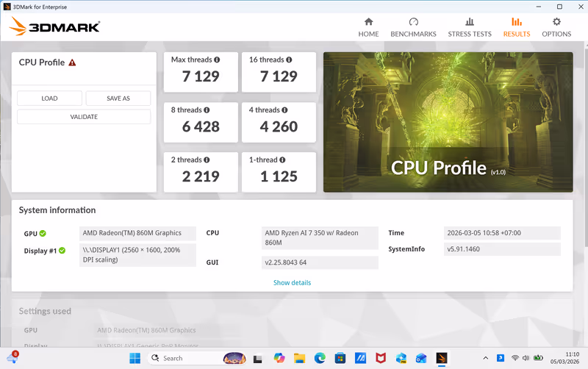Expand system information with Show details

click(x=292, y=283)
